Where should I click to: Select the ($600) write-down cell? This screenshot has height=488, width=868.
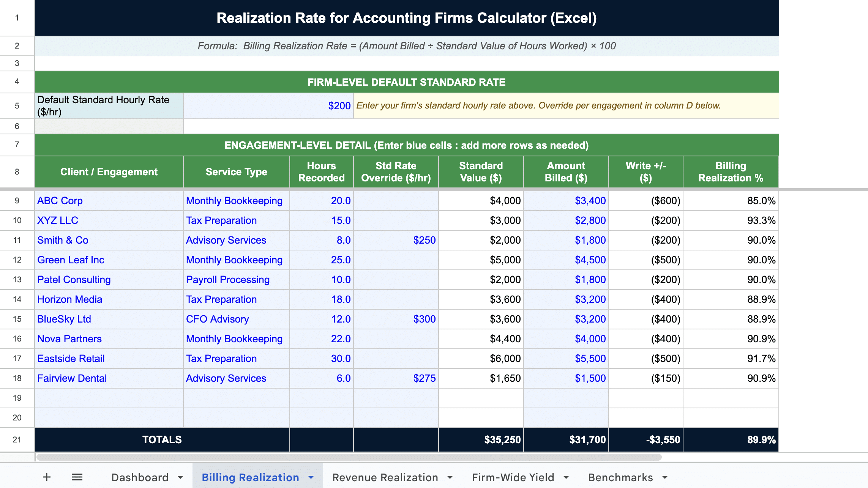tap(646, 201)
